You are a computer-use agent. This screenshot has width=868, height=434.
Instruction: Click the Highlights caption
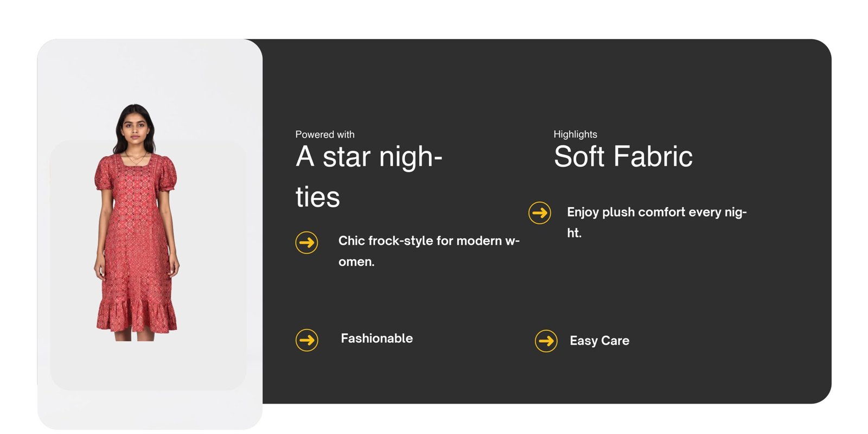(575, 135)
